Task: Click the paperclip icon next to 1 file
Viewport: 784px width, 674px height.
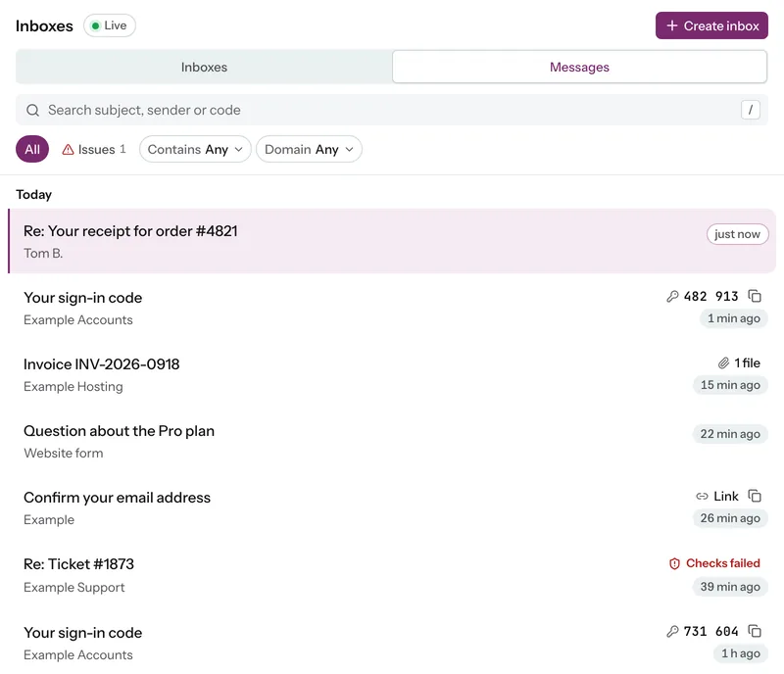Action: tap(723, 363)
